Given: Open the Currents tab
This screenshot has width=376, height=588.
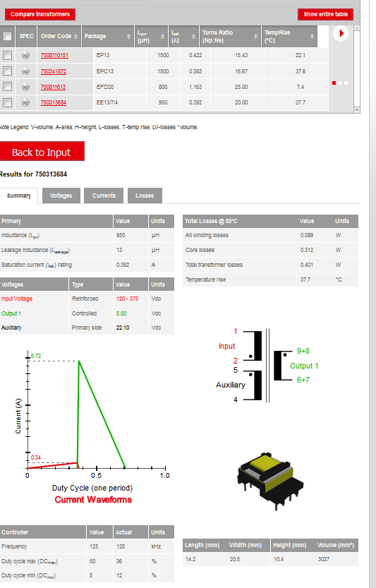Looking at the screenshot, I should click(x=104, y=196).
